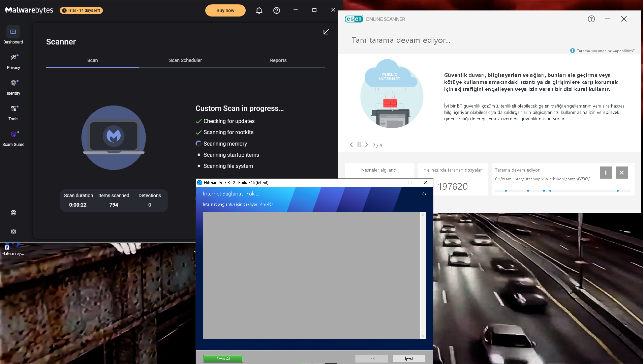The width and height of the screenshot is (643, 364).
Task: Go to previous ESET slide
Action: click(x=351, y=145)
